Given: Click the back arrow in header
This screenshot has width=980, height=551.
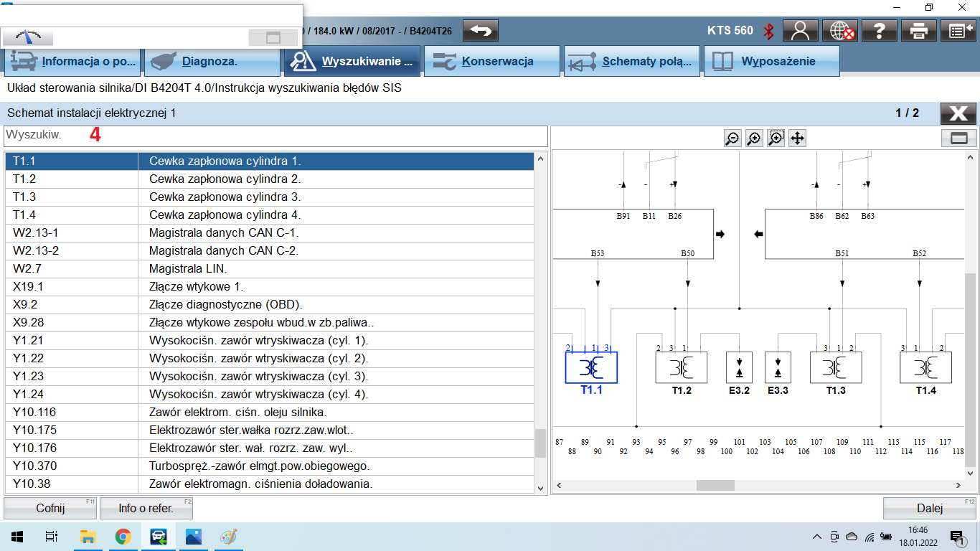Looking at the screenshot, I should click(481, 30).
